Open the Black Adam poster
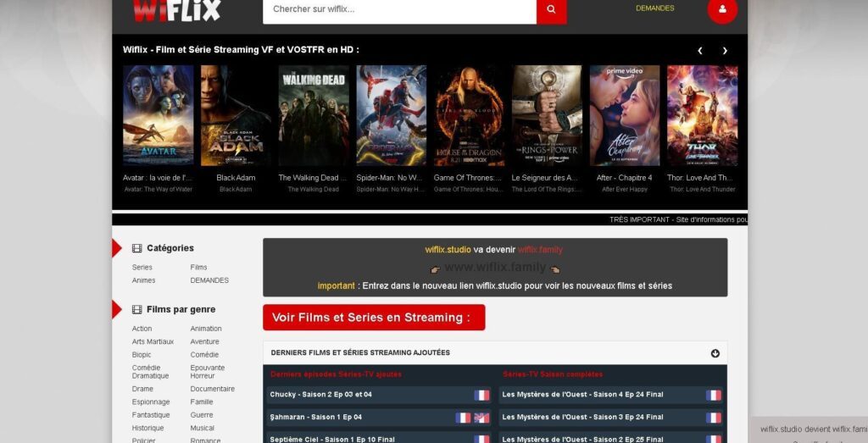The height and width of the screenshot is (443, 868). tap(236, 115)
